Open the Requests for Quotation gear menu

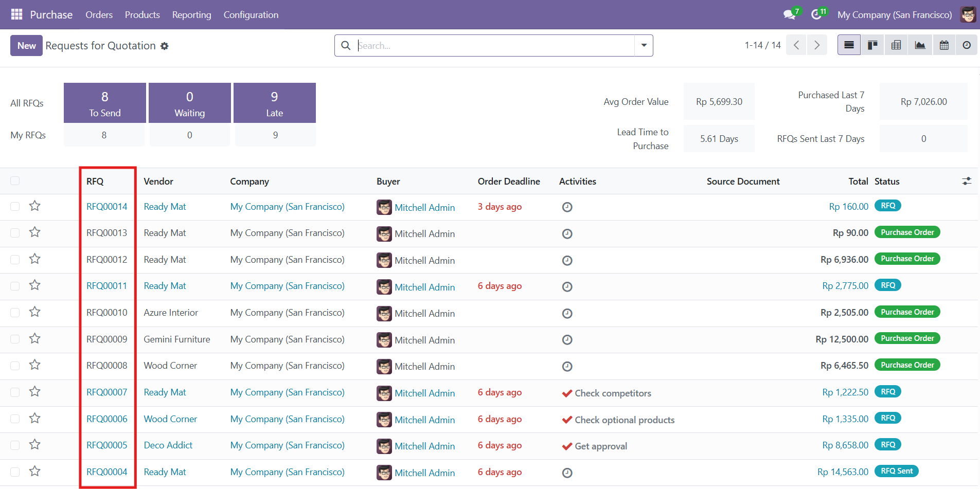[165, 46]
